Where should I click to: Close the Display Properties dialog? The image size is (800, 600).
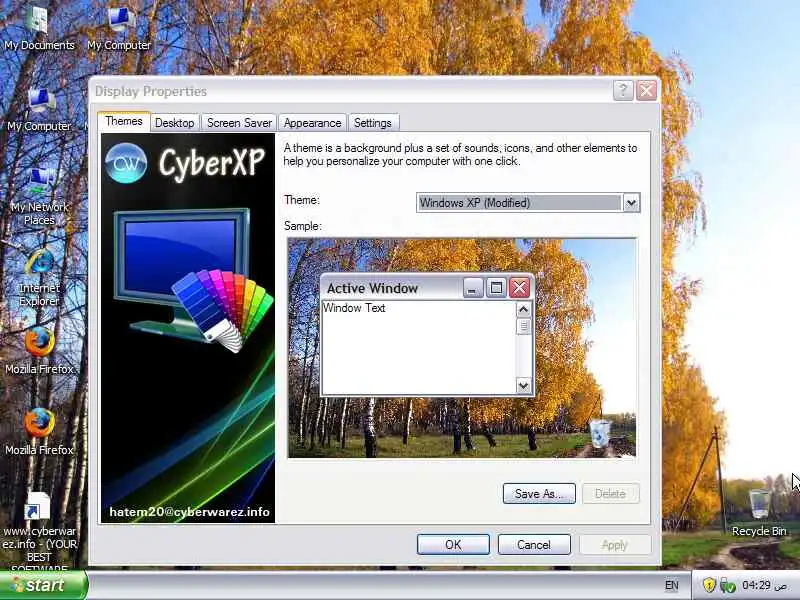(x=646, y=91)
